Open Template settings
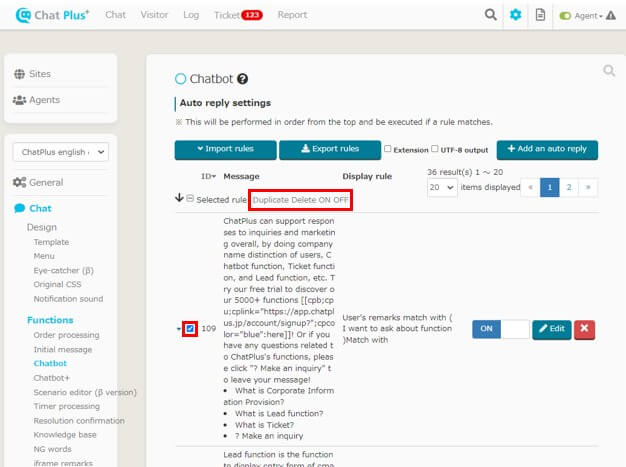 pyautogui.click(x=51, y=242)
